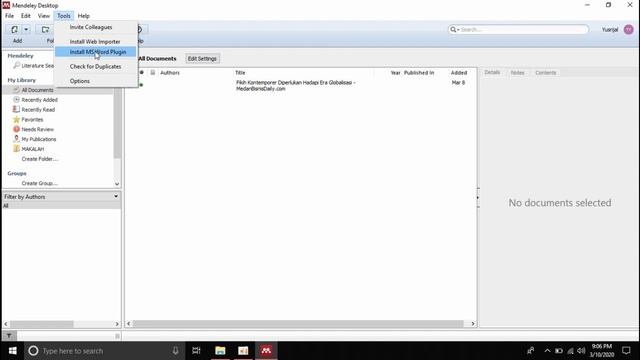
Task: Sort by Published In column header
Action: click(419, 73)
